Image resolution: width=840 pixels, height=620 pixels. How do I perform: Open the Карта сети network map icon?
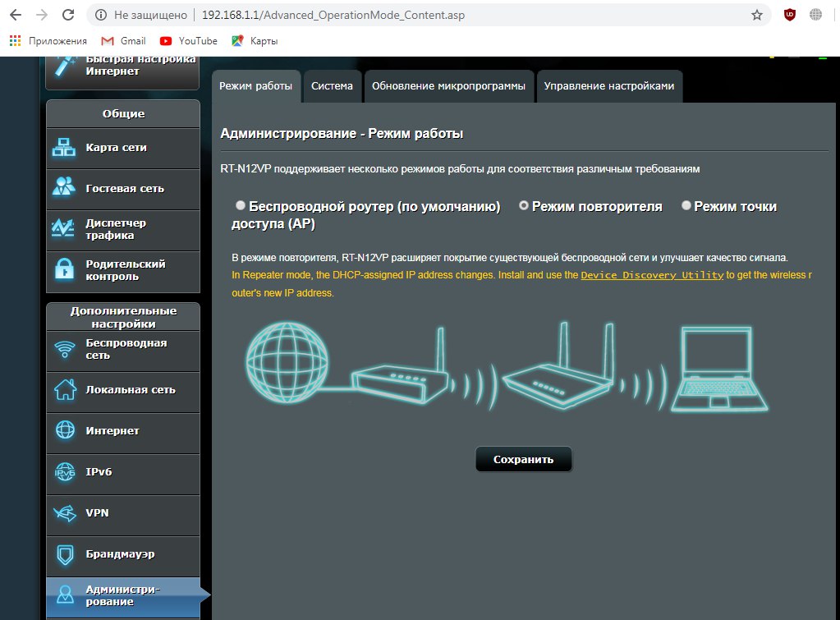pyautogui.click(x=64, y=147)
